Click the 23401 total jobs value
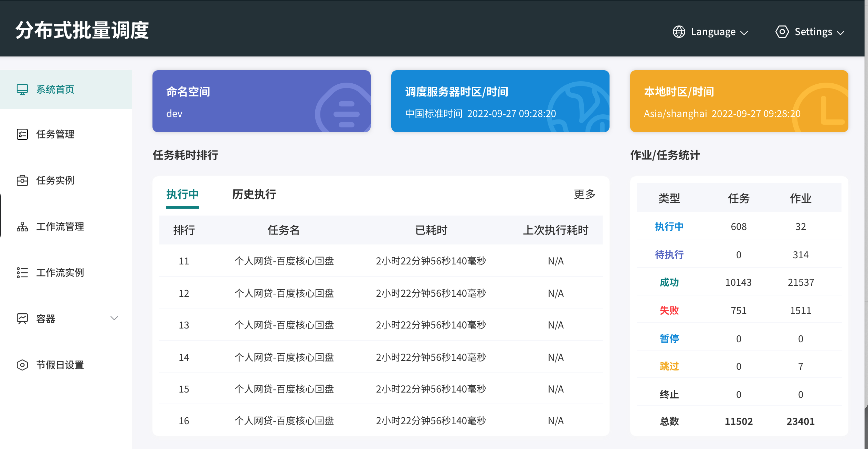868x449 pixels. point(801,421)
